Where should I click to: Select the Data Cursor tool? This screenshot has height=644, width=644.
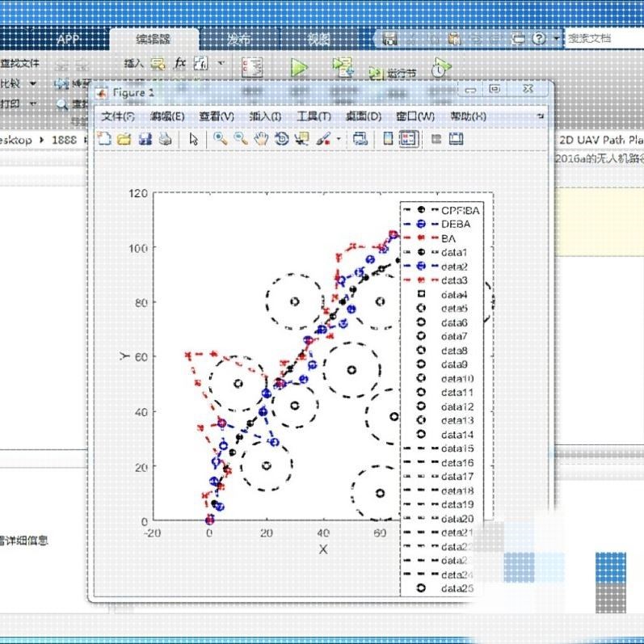[x=302, y=139]
